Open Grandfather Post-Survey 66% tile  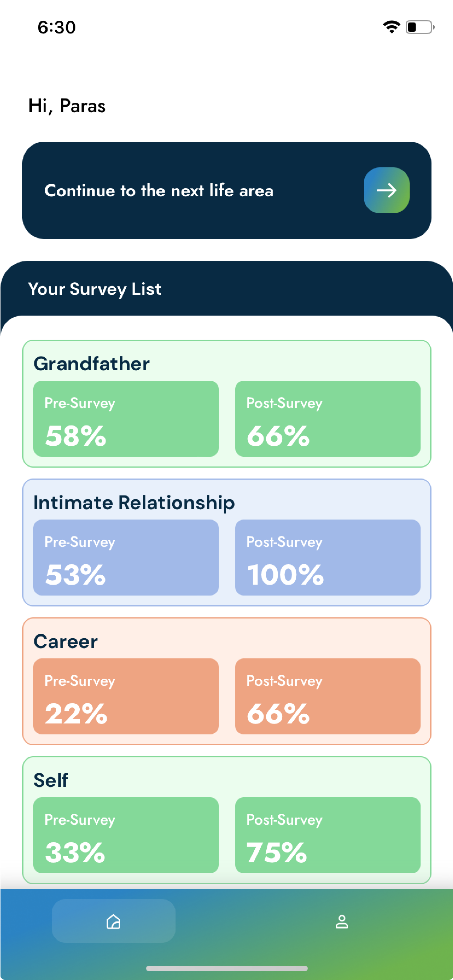(328, 418)
